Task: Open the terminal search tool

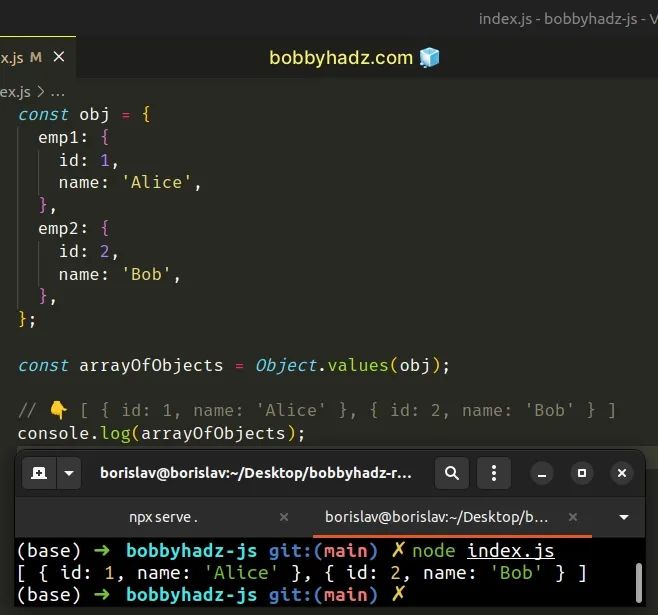Action: pyautogui.click(x=452, y=473)
